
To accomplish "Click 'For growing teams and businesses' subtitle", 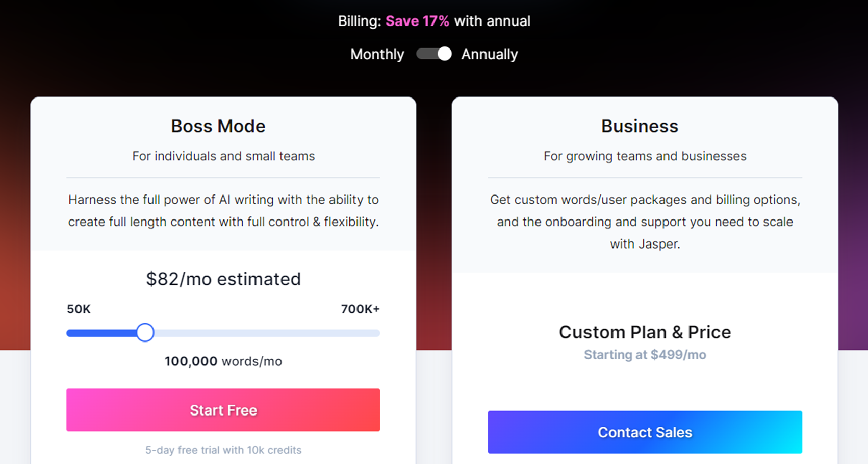I will [645, 156].
